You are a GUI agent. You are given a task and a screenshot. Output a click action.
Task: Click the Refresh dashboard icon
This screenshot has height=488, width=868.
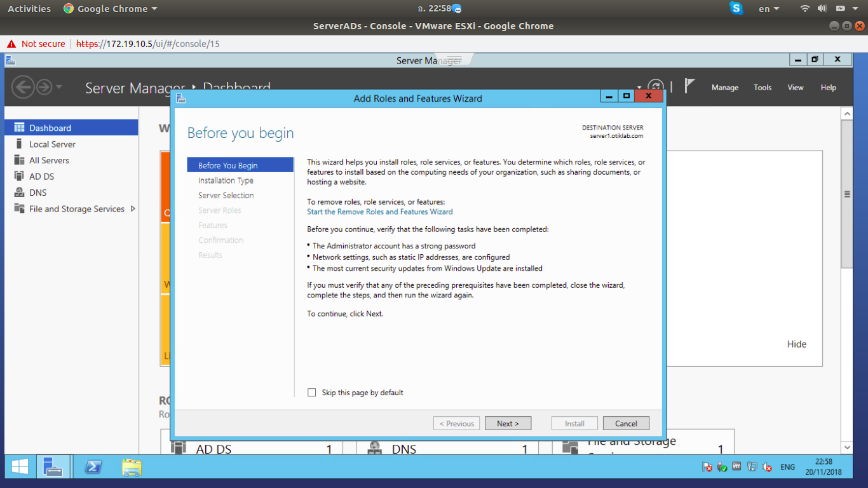[656, 87]
